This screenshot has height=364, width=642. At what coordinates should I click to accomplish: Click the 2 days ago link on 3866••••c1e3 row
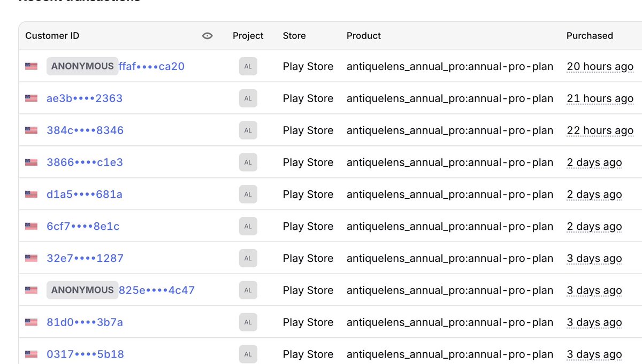(594, 162)
